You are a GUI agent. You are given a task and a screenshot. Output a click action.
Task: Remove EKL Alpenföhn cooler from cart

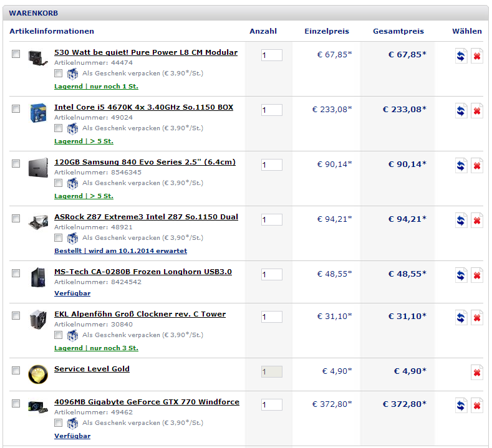(476, 318)
